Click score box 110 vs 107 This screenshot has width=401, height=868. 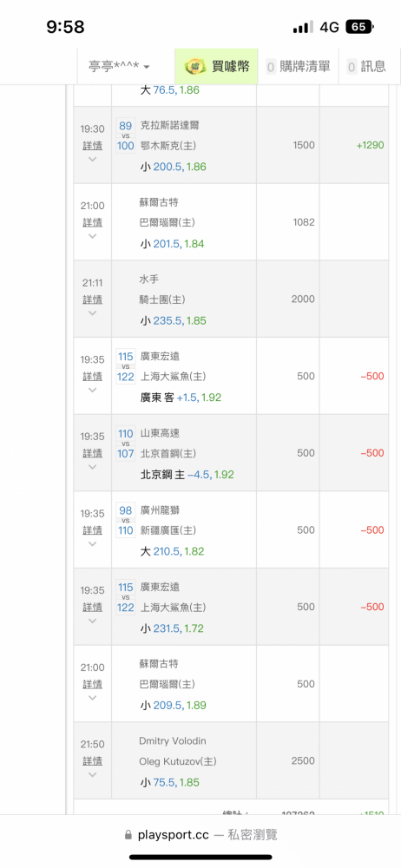126,444
